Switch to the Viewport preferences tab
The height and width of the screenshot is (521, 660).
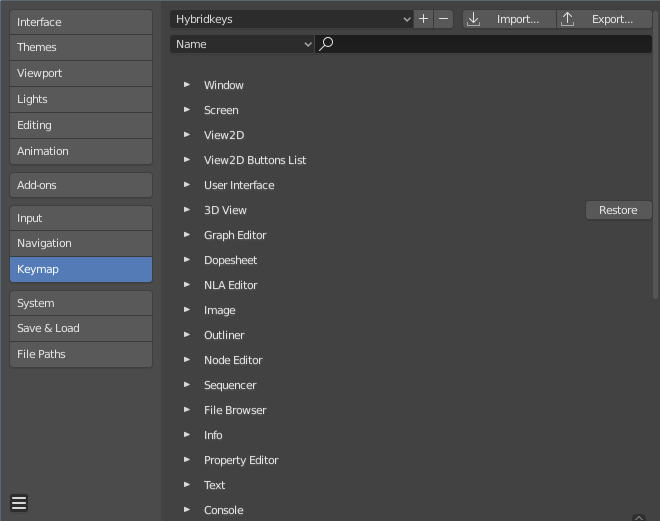pos(81,73)
